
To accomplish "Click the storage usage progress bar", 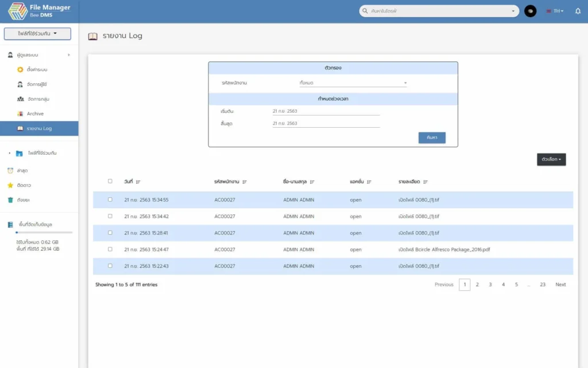I will tap(44, 232).
